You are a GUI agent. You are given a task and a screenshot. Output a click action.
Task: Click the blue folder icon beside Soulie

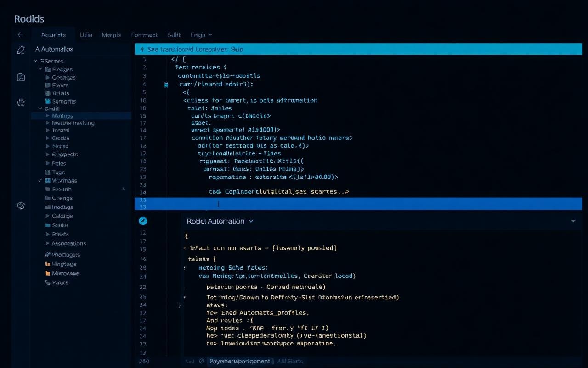[x=48, y=225]
